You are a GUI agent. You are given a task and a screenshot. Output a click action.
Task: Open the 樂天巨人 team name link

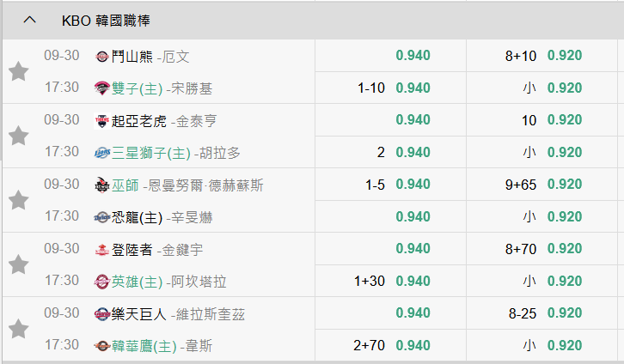point(139,314)
